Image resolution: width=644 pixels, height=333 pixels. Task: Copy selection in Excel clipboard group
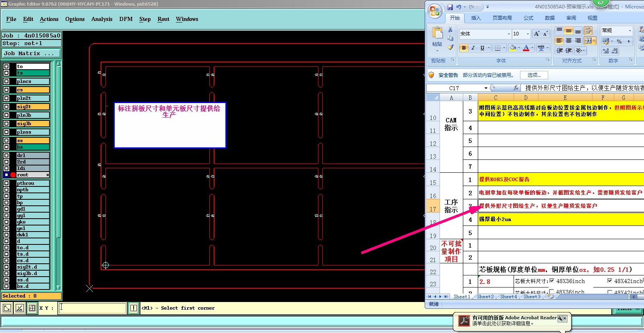(450, 38)
